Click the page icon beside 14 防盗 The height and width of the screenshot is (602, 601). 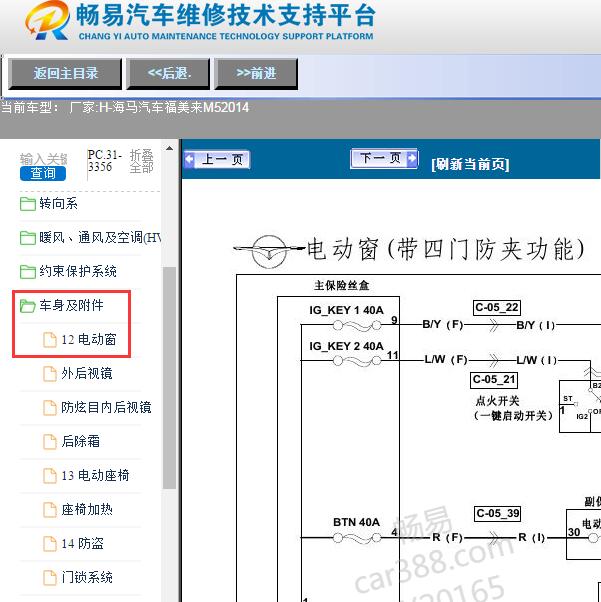click(50, 544)
